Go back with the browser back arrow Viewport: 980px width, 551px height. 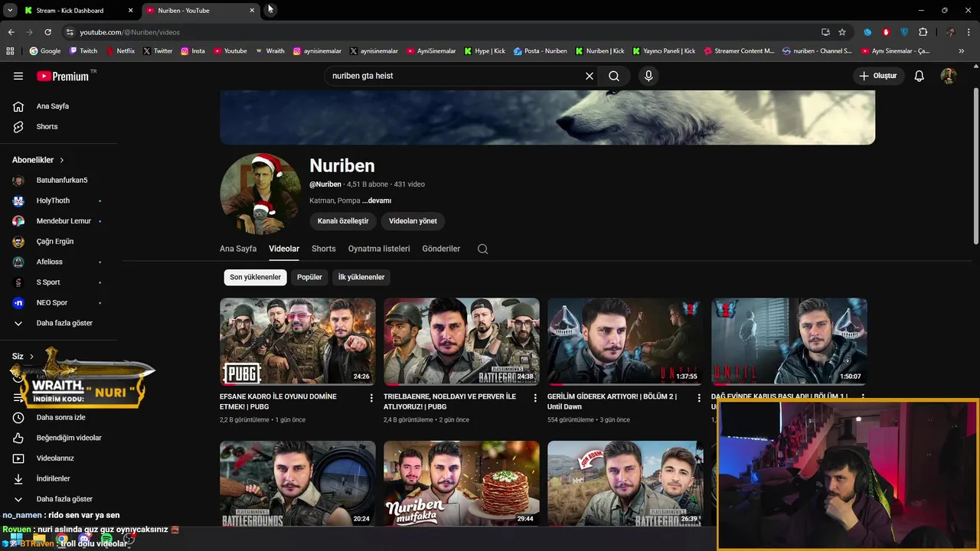point(11,32)
